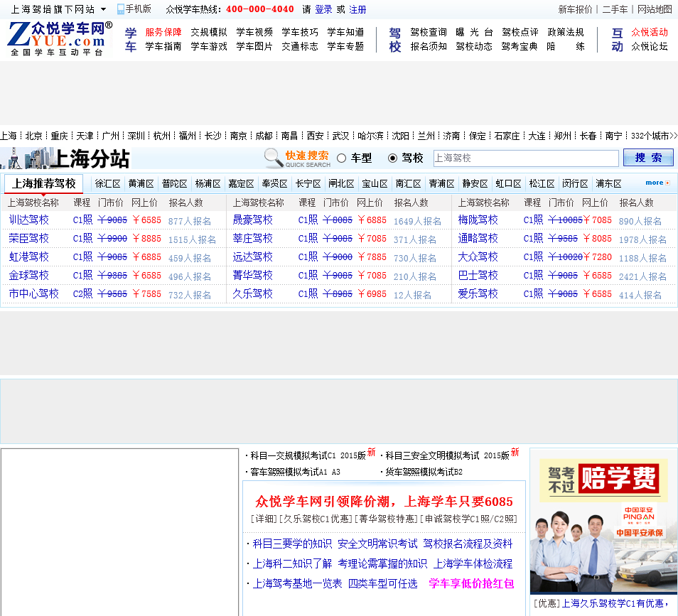Open headline 众悦学车网引领降价潮 link

[384, 502]
